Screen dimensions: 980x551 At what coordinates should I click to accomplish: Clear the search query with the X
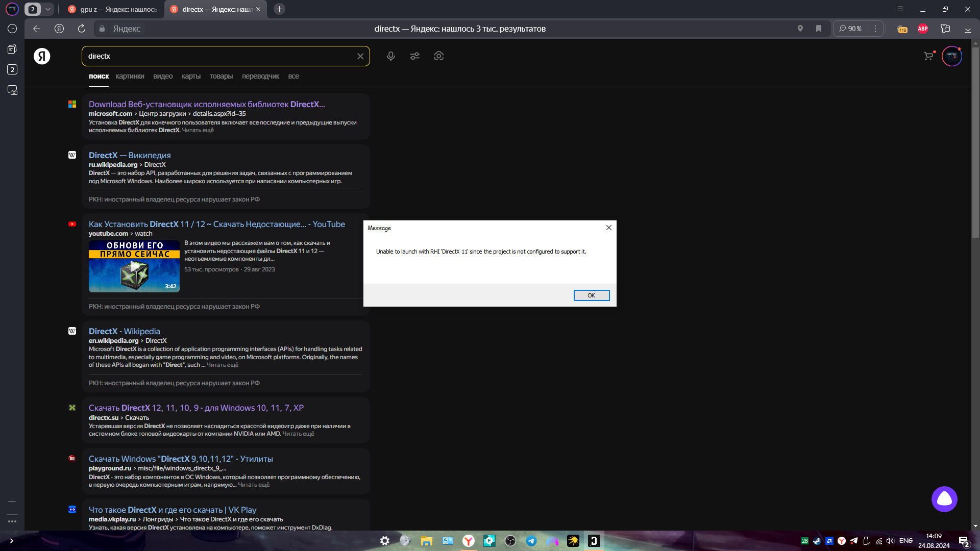[x=361, y=56]
